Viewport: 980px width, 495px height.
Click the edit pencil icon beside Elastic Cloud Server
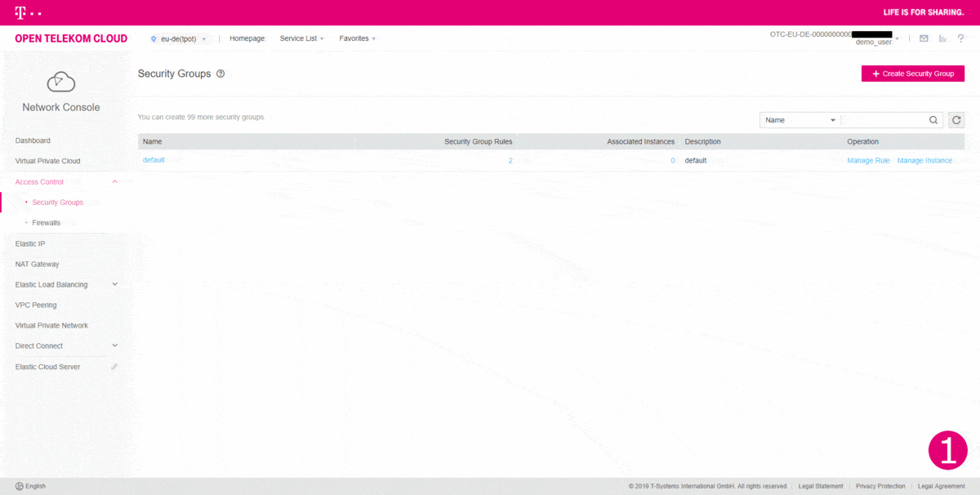(x=114, y=366)
